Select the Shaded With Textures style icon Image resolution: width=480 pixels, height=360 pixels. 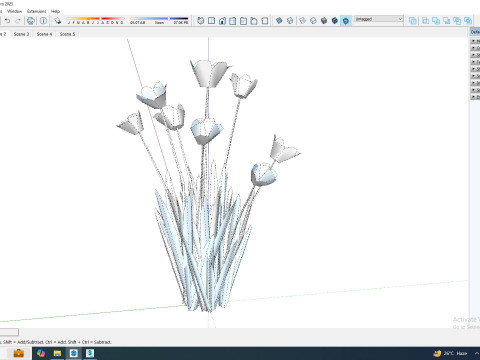click(335, 21)
